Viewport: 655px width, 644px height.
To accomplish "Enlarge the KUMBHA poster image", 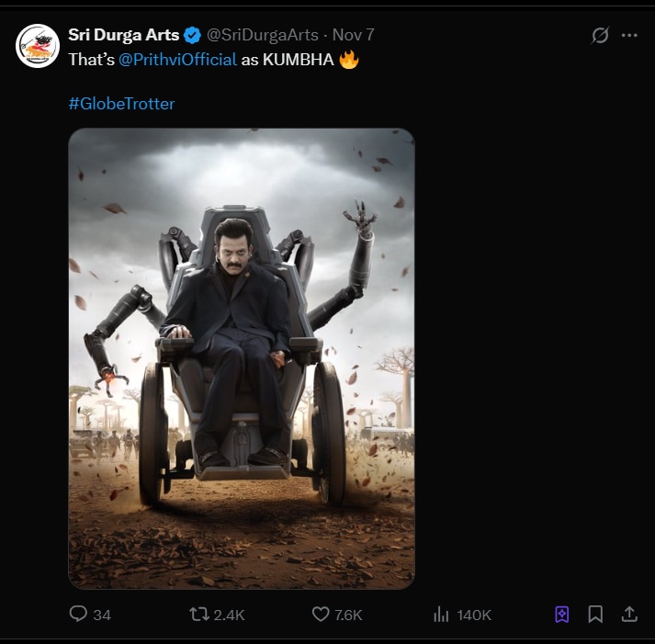I will click(242, 358).
